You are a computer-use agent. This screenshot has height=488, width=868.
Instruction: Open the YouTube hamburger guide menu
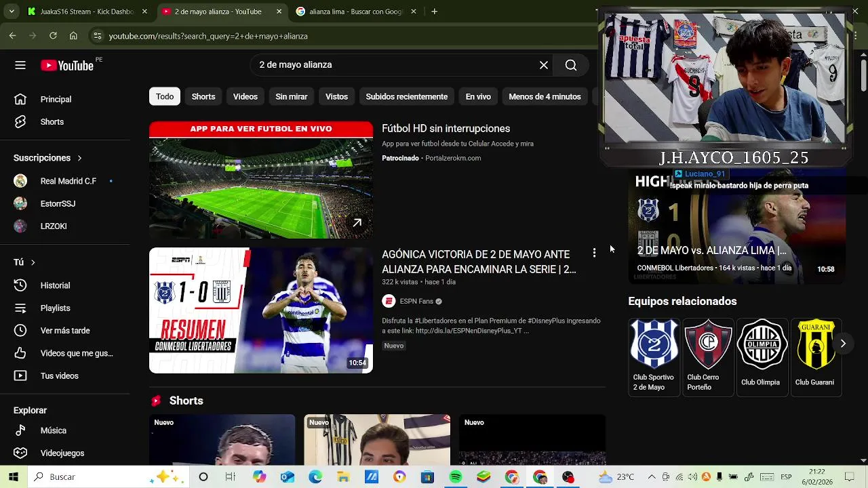click(20, 65)
